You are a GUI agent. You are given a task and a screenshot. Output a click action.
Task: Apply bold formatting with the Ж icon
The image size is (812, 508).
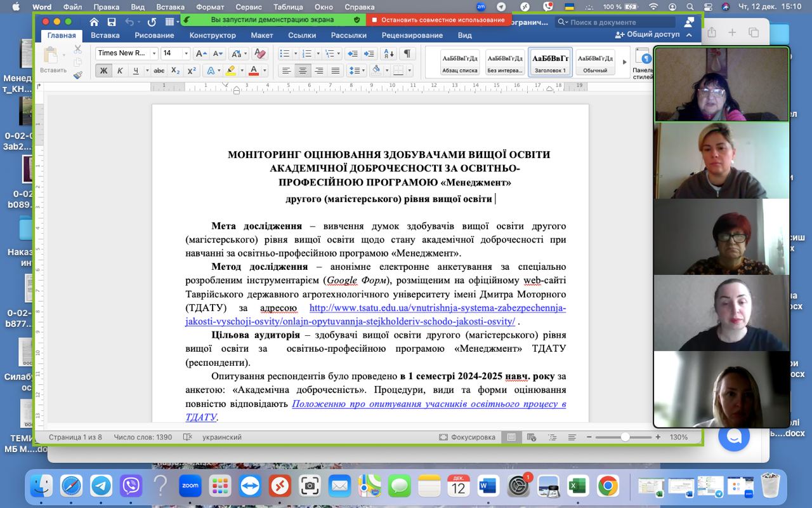point(103,70)
